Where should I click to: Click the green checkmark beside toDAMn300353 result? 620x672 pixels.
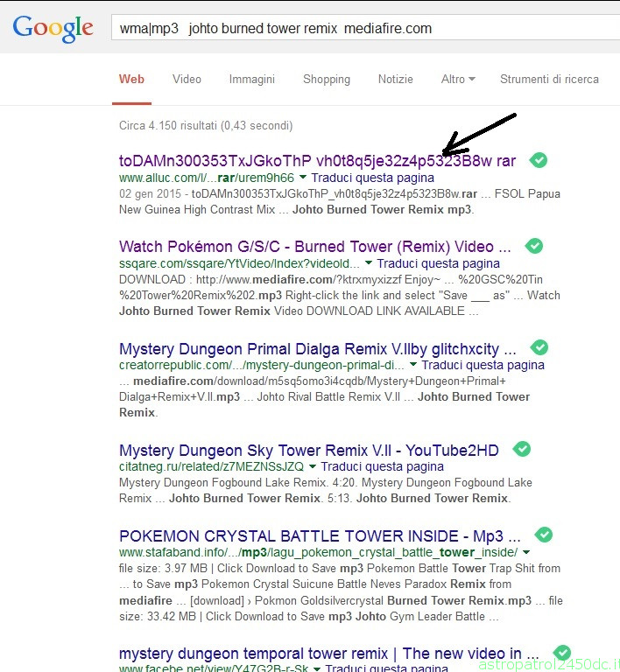pyautogui.click(x=538, y=160)
